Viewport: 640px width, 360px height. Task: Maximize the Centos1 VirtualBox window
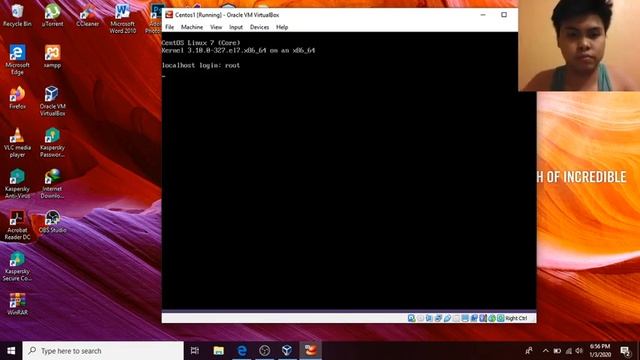(504, 15)
